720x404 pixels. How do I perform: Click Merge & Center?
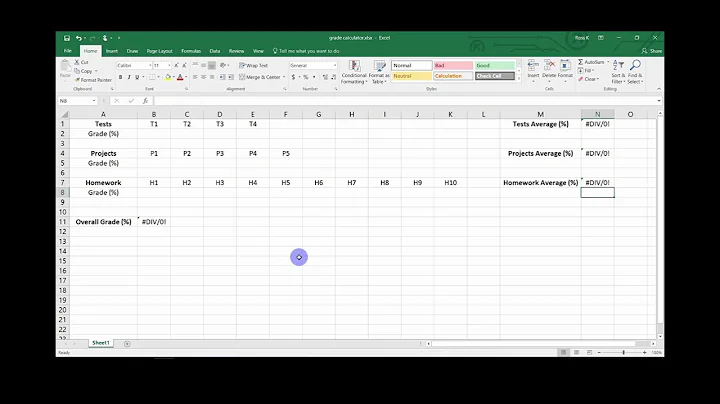pyautogui.click(x=260, y=77)
